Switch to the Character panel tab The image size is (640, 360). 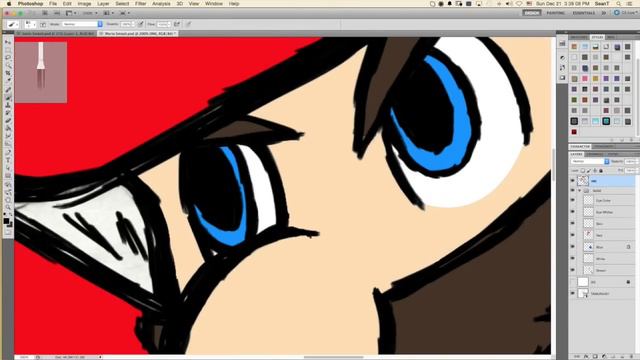(580, 147)
